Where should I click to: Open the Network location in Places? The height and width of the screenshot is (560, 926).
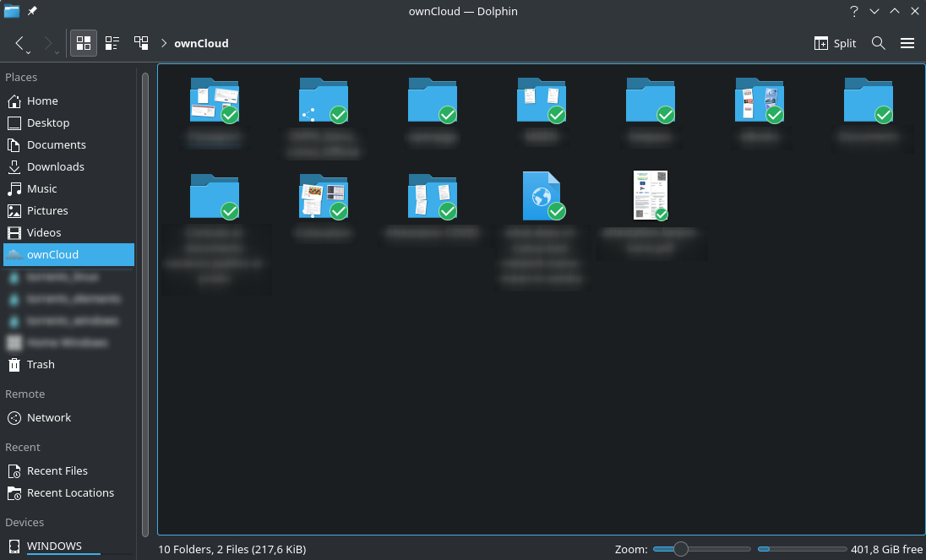click(x=47, y=417)
